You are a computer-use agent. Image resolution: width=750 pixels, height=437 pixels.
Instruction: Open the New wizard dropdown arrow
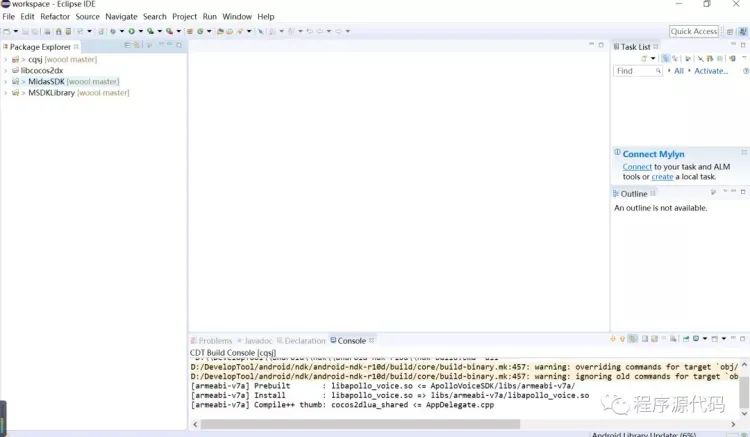pyautogui.click(x=15, y=31)
